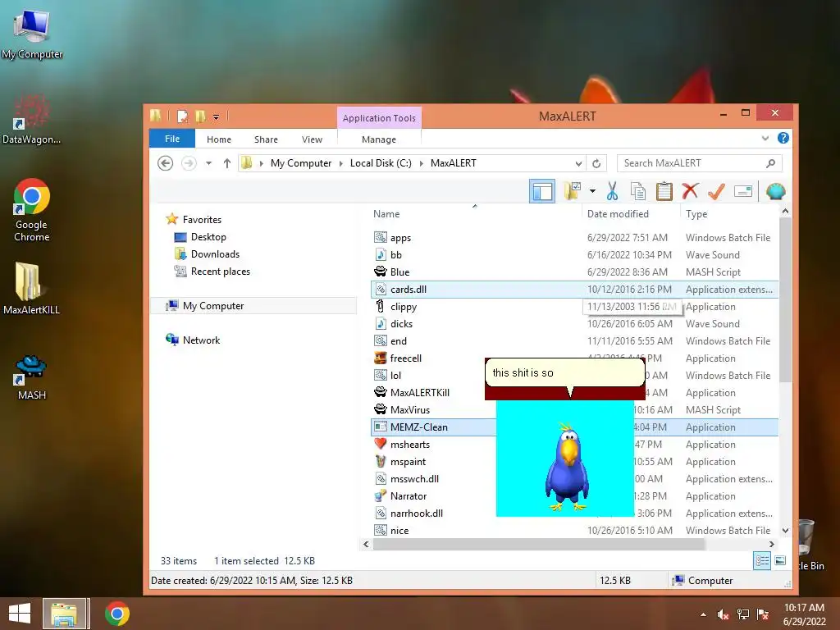
Task: Expand the ribbon with the chevron
Action: [x=765, y=138]
